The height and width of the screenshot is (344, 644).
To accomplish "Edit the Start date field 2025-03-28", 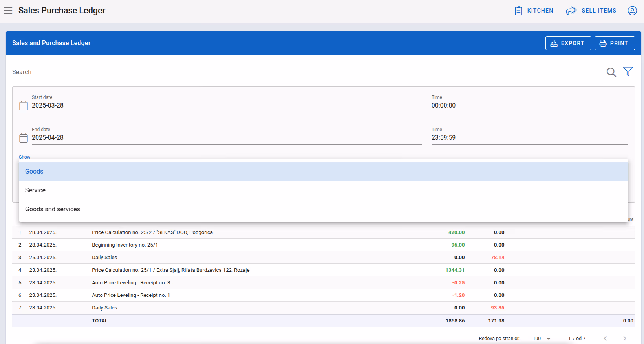I will coord(227,106).
